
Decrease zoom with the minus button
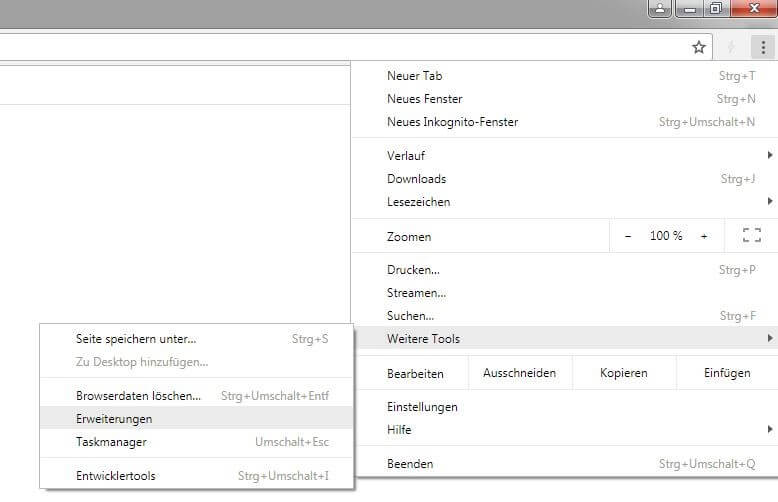tap(628, 236)
